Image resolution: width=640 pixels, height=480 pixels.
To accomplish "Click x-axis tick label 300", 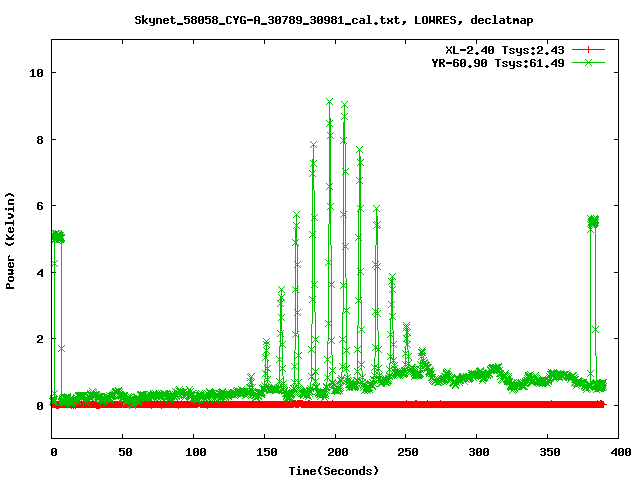I will [x=479, y=452].
